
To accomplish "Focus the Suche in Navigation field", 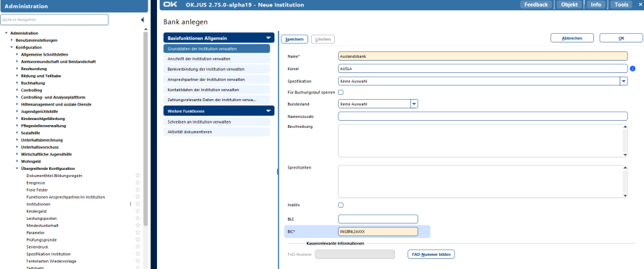I will [x=54, y=20].
